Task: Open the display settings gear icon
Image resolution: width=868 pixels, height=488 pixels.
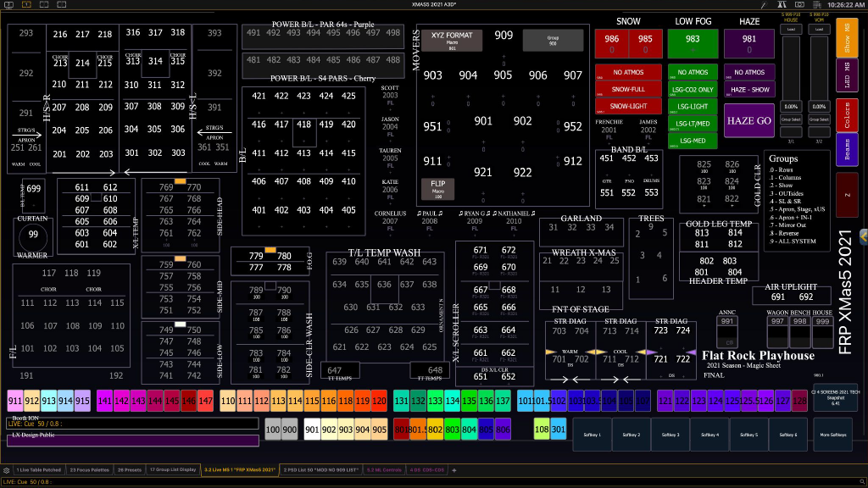Action: pos(6,470)
